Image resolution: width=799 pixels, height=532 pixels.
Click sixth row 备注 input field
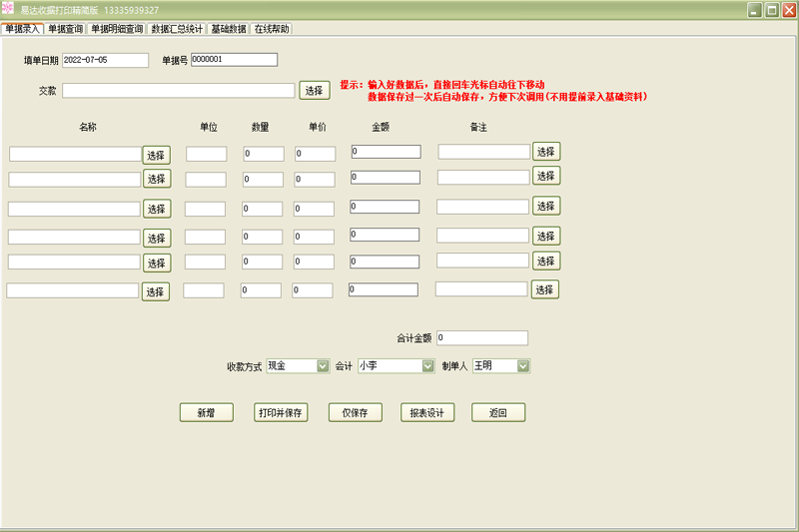click(x=481, y=289)
